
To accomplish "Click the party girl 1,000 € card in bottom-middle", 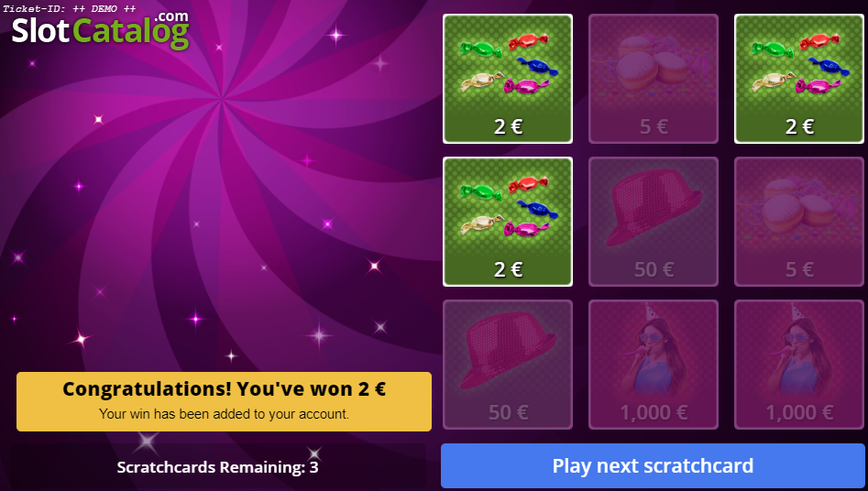I will coord(654,365).
